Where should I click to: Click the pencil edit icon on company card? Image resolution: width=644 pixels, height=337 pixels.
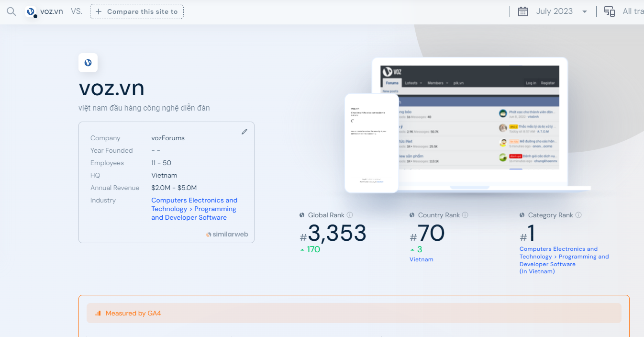tap(244, 132)
